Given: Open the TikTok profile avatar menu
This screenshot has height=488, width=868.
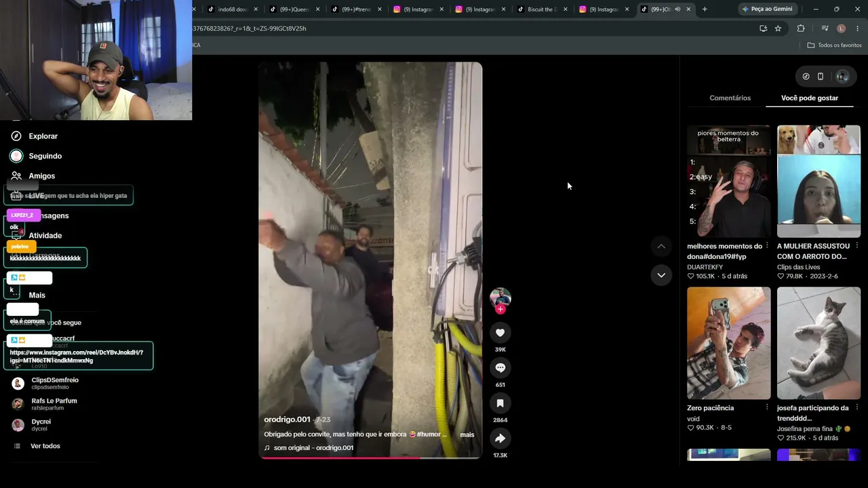Looking at the screenshot, I should click(842, 77).
